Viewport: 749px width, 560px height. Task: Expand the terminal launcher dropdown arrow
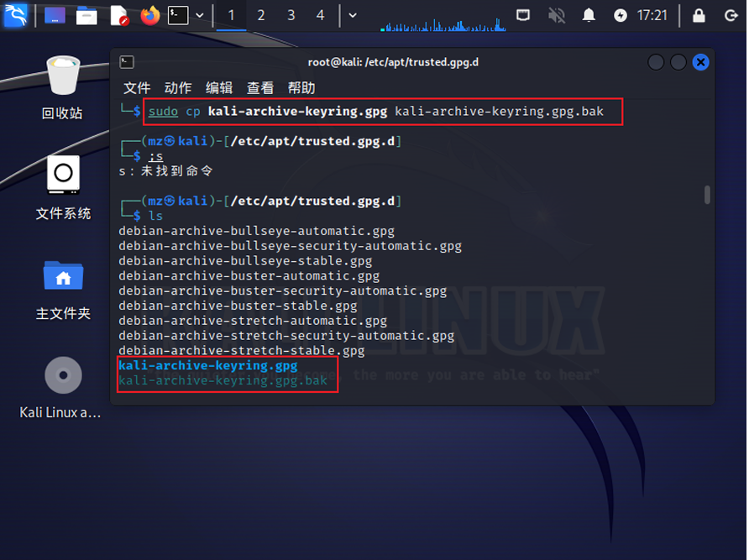click(200, 15)
